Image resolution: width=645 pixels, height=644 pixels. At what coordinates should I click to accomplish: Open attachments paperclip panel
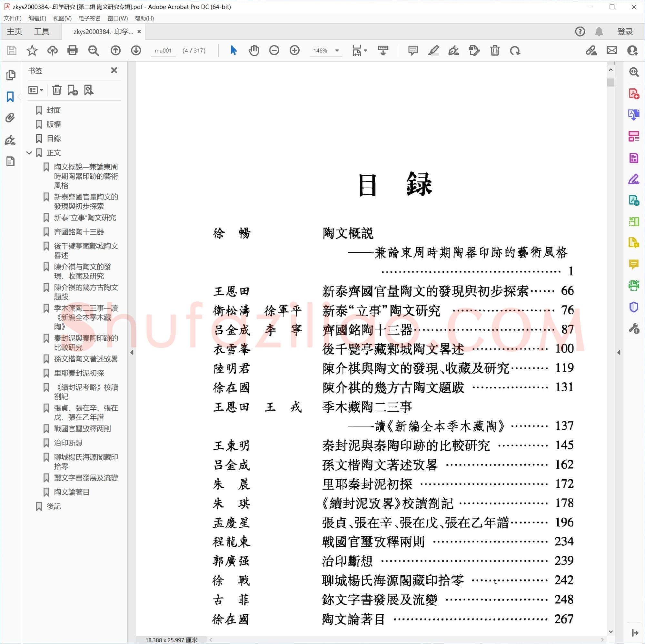10,118
